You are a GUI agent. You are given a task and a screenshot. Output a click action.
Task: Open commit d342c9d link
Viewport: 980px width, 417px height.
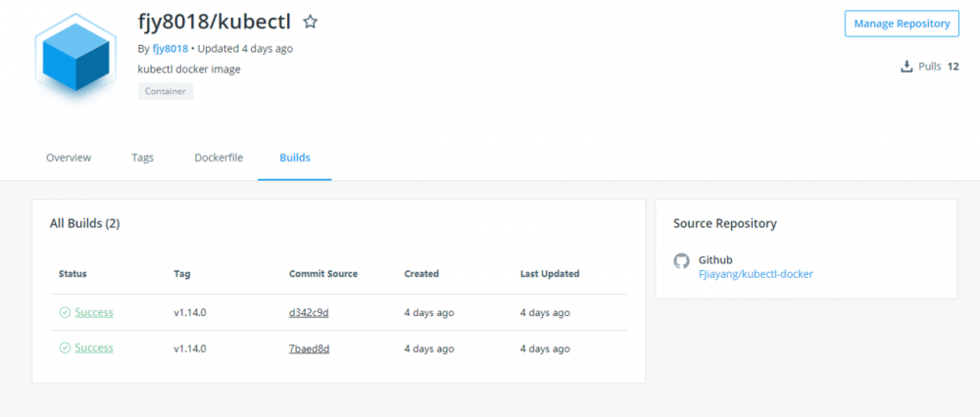tap(309, 313)
